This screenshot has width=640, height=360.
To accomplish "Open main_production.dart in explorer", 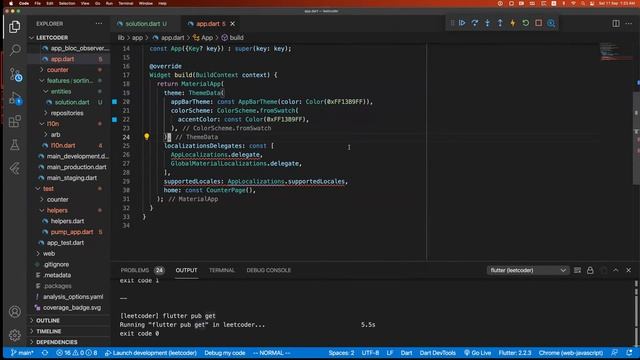I will [x=76, y=167].
